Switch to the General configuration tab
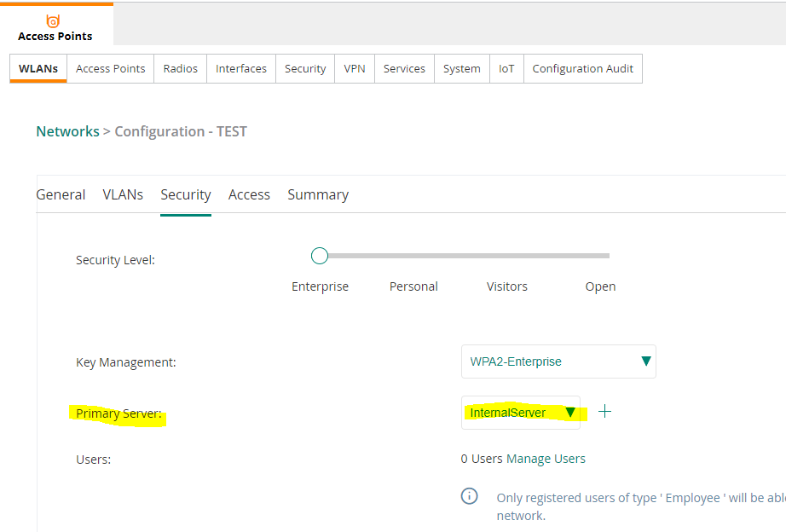 [61, 194]
